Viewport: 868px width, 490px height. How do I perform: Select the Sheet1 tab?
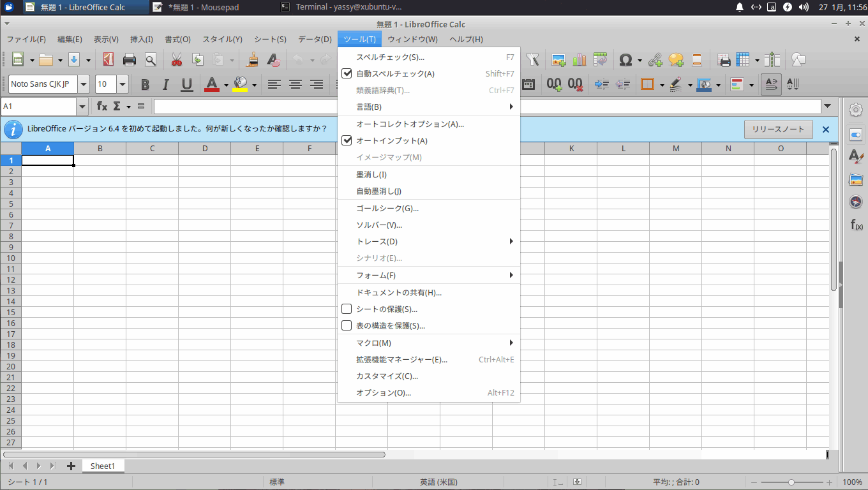[x=103, y=466]
